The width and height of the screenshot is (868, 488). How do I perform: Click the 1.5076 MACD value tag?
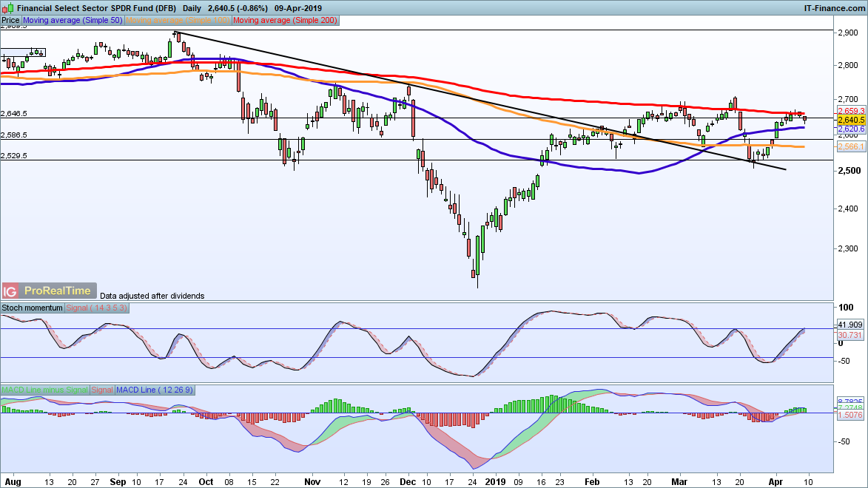tap(850, 415)
